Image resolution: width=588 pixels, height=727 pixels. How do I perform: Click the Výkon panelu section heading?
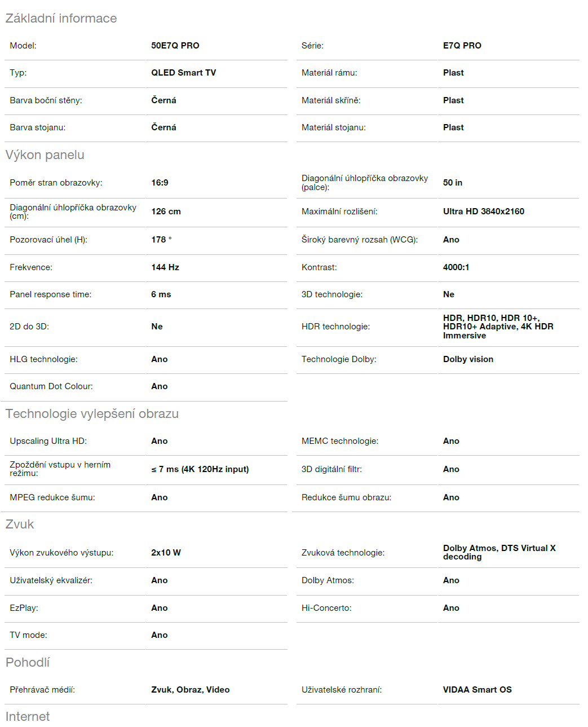pyautogui.click(x=45, y=155)
